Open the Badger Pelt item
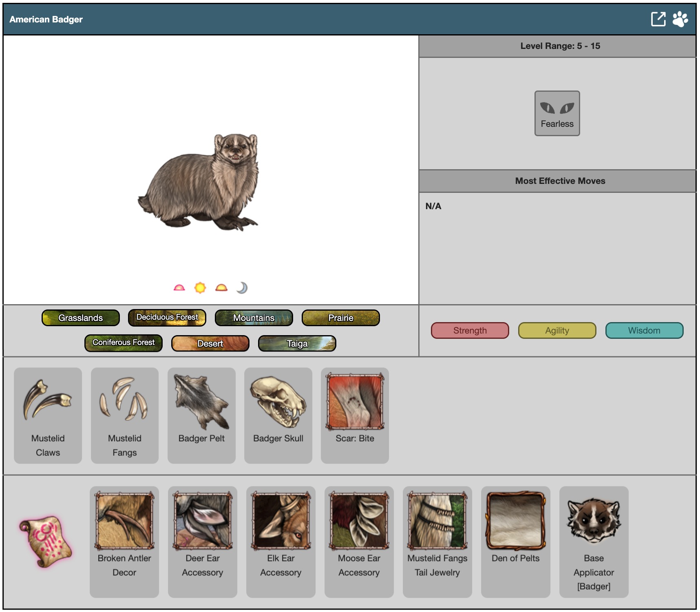Screen dimensions: 700x612 tap(201, 415)
